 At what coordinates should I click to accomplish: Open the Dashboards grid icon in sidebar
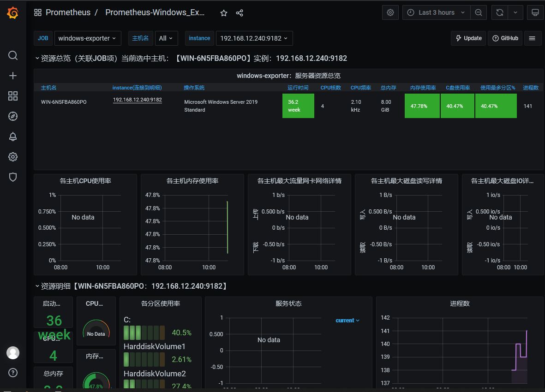(x=13, y=96)
